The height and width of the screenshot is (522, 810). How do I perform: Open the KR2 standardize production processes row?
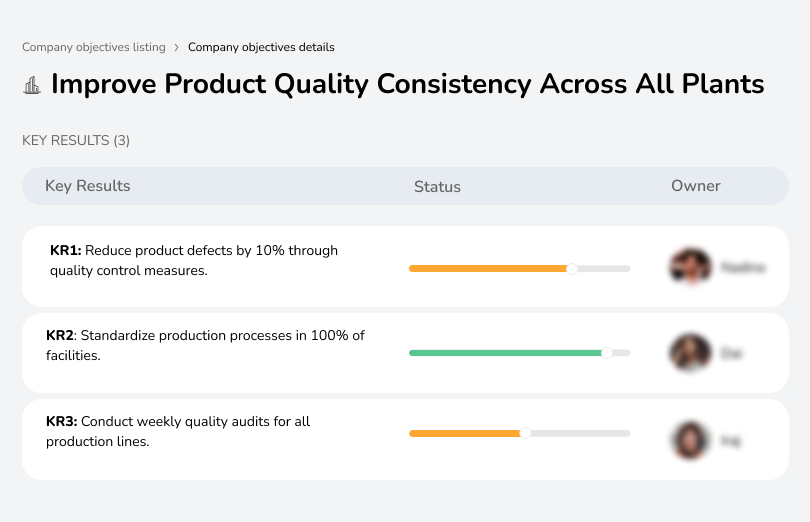[x=405, y=352]
